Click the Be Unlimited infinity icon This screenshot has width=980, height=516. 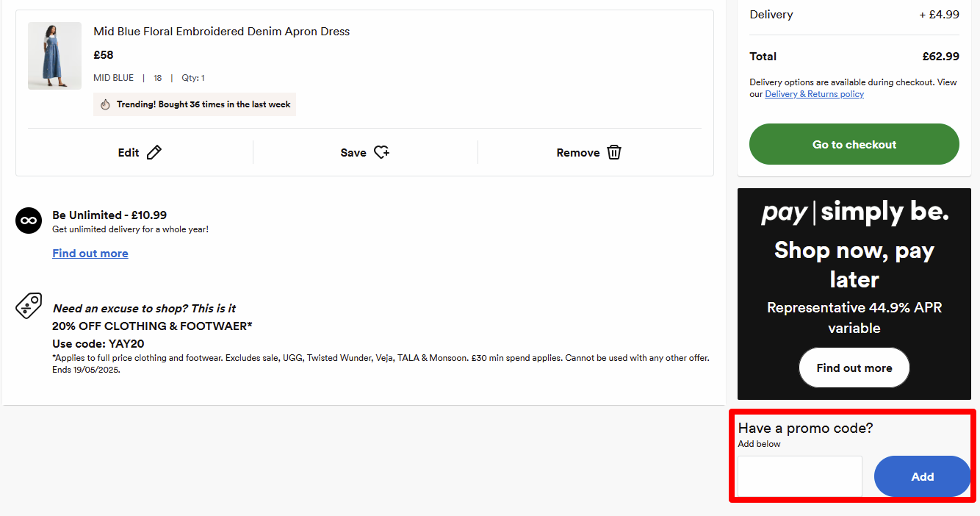tap(29, 221)
